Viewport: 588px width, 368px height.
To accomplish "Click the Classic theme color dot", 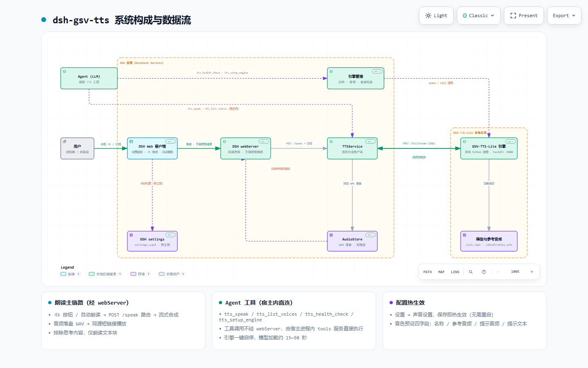I will click(x=465, y=16).
